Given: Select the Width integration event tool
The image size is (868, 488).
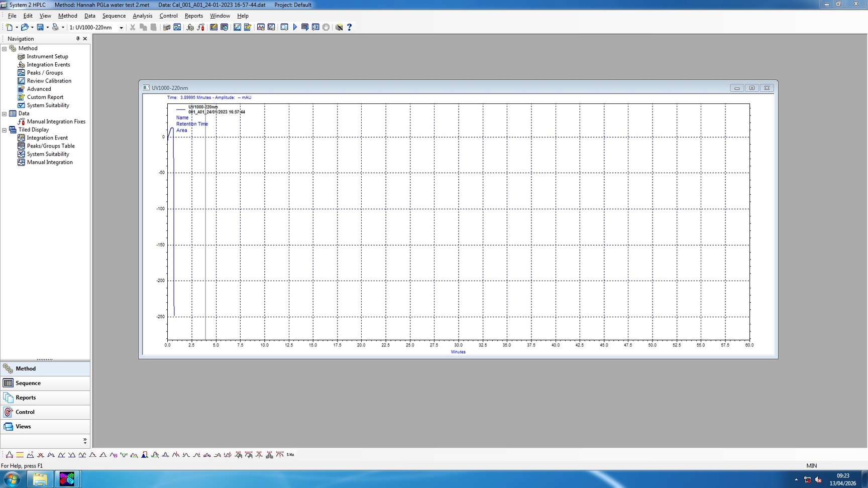Looking at the screenshot, I should pyautogui.click(x=9, y=455).
